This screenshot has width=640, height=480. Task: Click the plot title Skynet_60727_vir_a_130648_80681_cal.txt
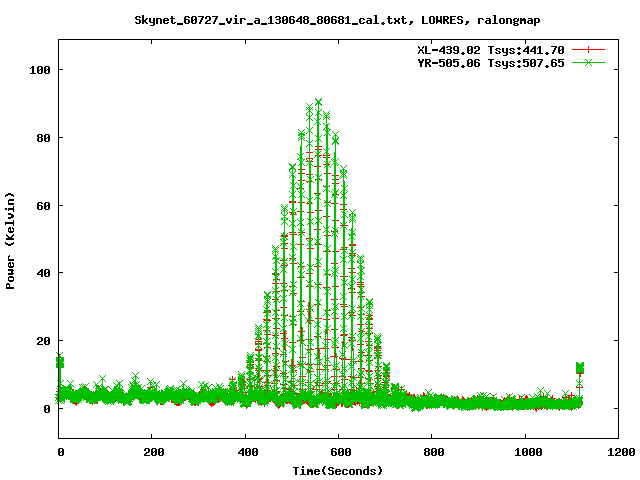click(x=271, y=20)
